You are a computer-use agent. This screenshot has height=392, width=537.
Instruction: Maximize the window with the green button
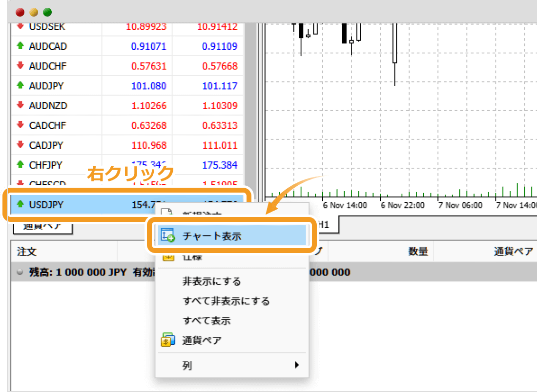click(47, 12)
